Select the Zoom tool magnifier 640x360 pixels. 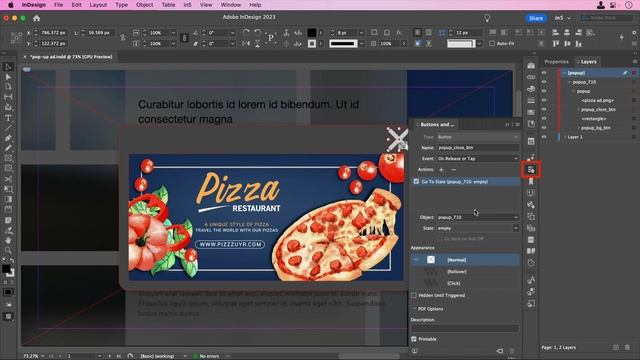pyautogui.click(x=8, y=250)
